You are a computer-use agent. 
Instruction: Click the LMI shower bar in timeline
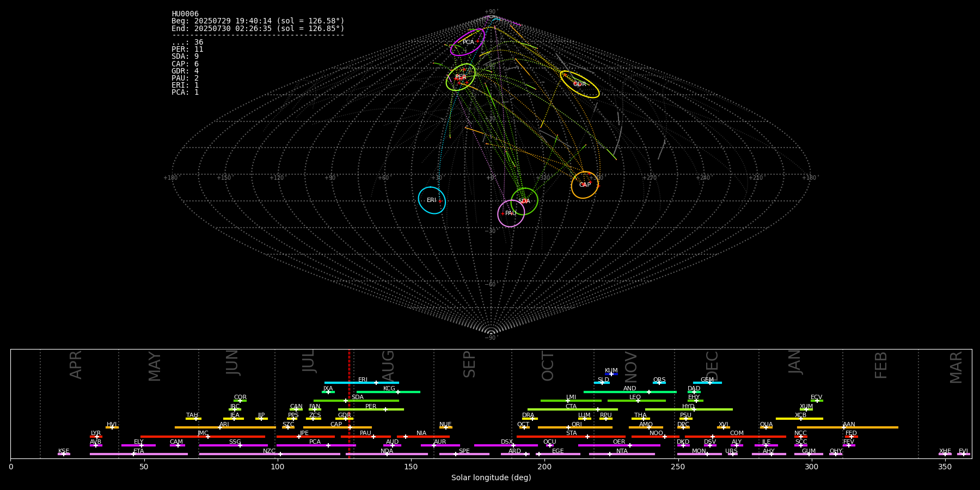point(571,401)
